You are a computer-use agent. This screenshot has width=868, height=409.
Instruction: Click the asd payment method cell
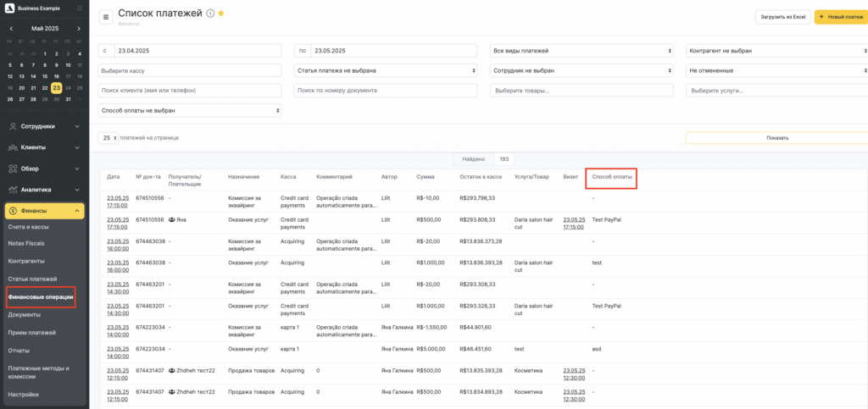pyautogui.click(x=596, y=349)
